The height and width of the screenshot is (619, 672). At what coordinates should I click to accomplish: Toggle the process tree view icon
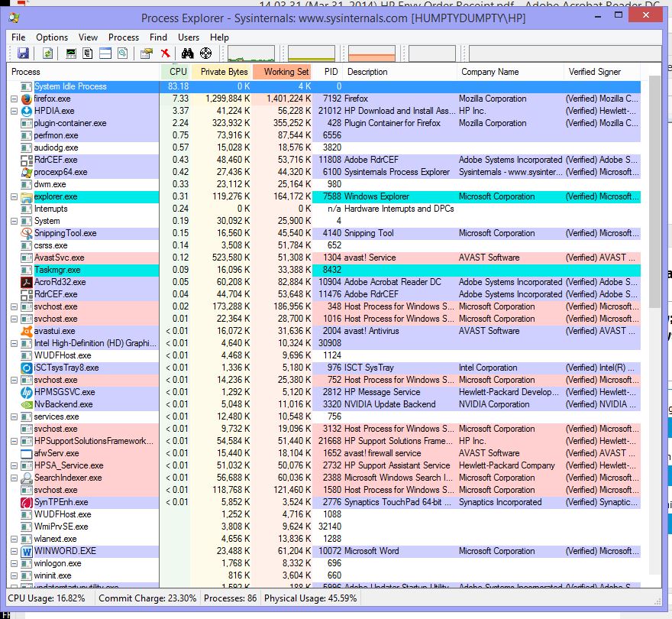87,53
